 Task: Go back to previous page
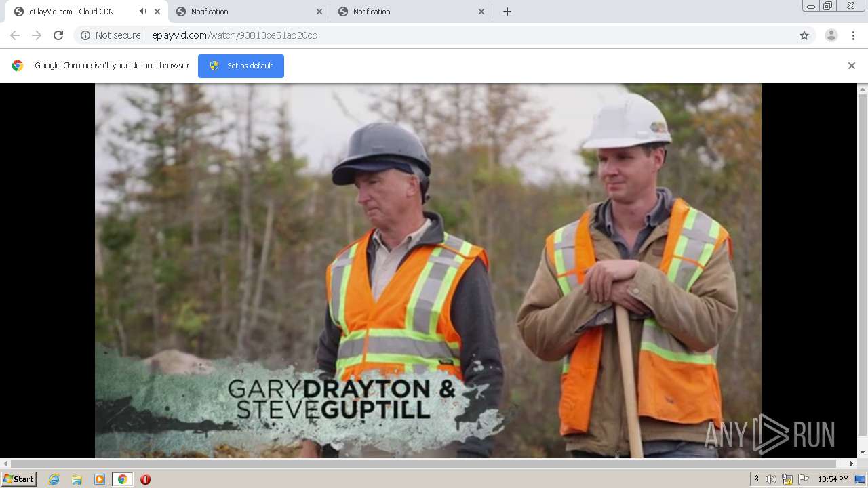tap(15, 35)
